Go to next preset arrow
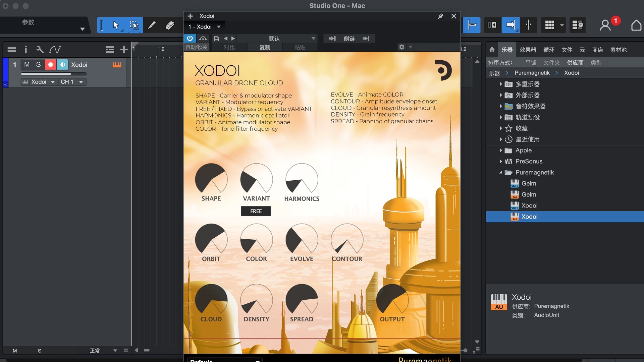The height and width of the screenshot is (362, 644). click(233, 39)
